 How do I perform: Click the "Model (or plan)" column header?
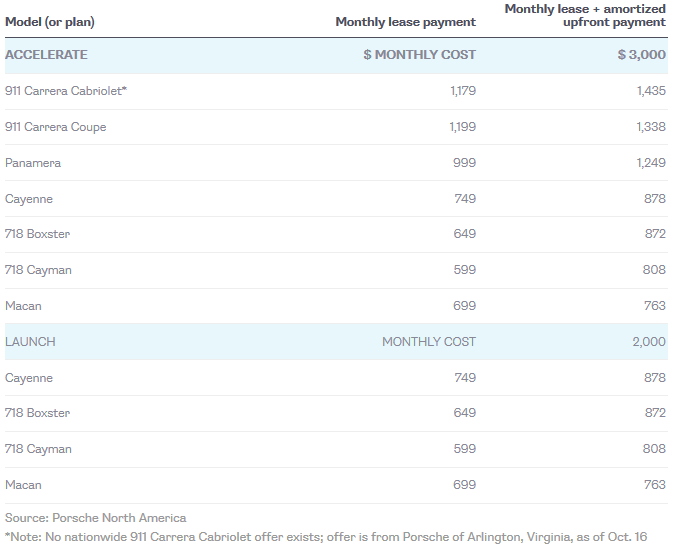point(50,22)
